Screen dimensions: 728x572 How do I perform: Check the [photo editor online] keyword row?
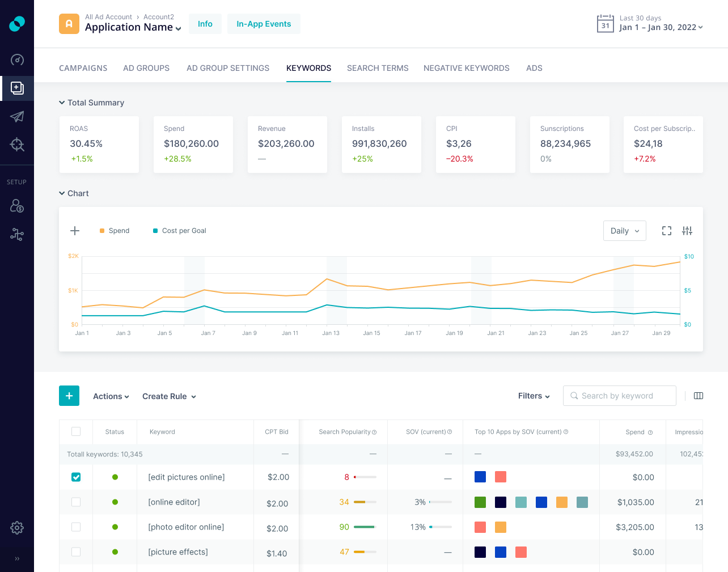pyautogui.click(x=76, y=527)
